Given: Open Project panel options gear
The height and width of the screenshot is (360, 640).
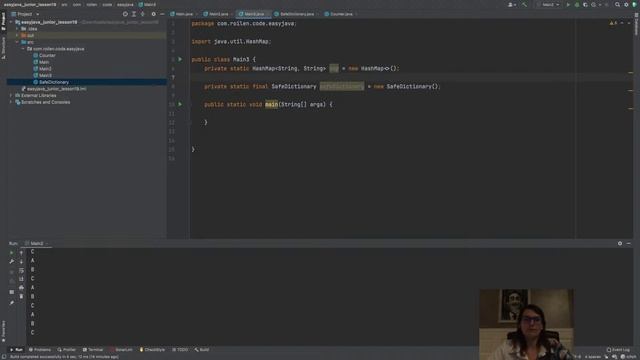Looking at the screenshot, I should tap(153, 14).
